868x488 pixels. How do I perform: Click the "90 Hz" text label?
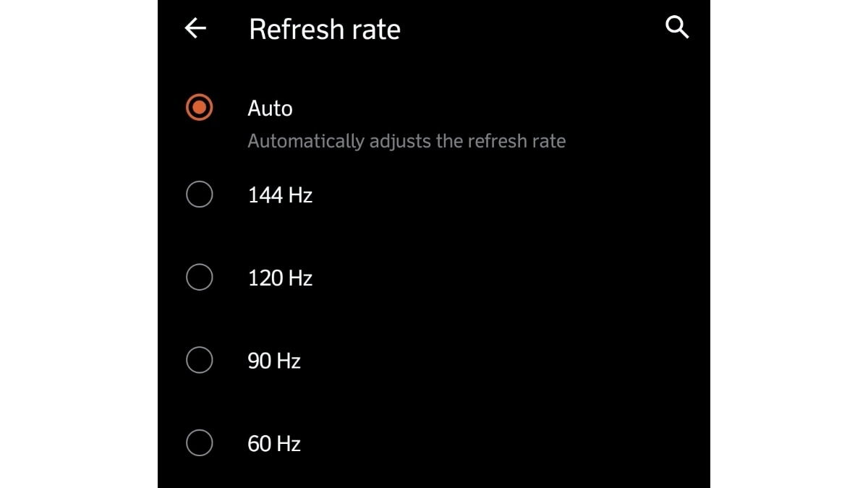273,361
